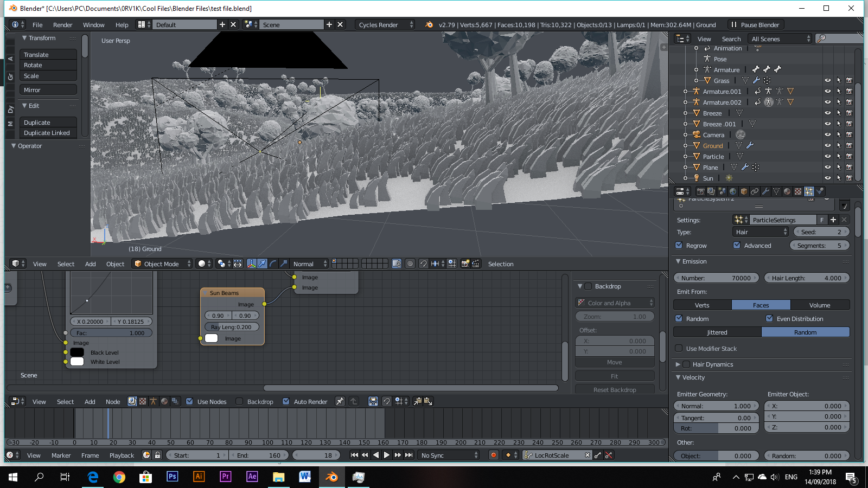The height and width of the screenshot is (488, 868).
Task: Open the No Sync playback dropdown
Action: coord(449,455)
